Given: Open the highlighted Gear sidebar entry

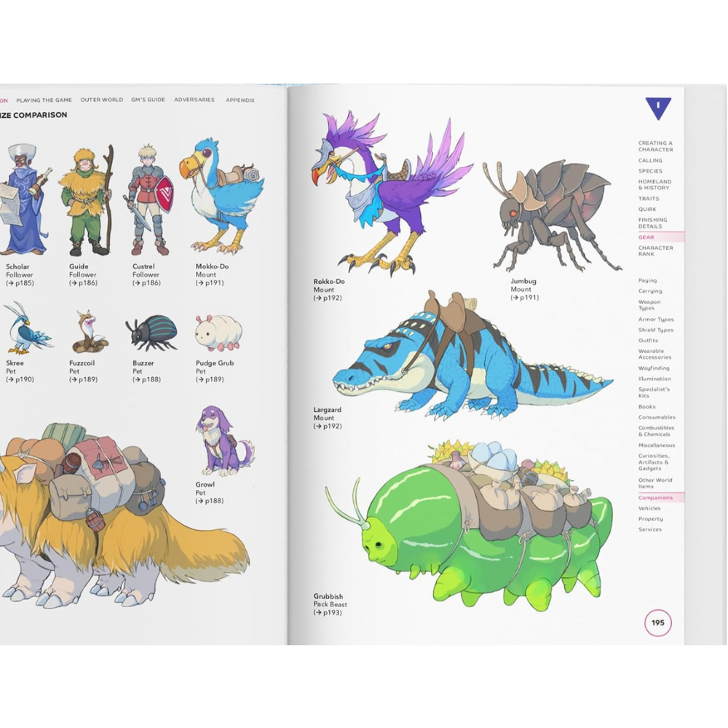Looking at the screenshot, I should (646, 237).
